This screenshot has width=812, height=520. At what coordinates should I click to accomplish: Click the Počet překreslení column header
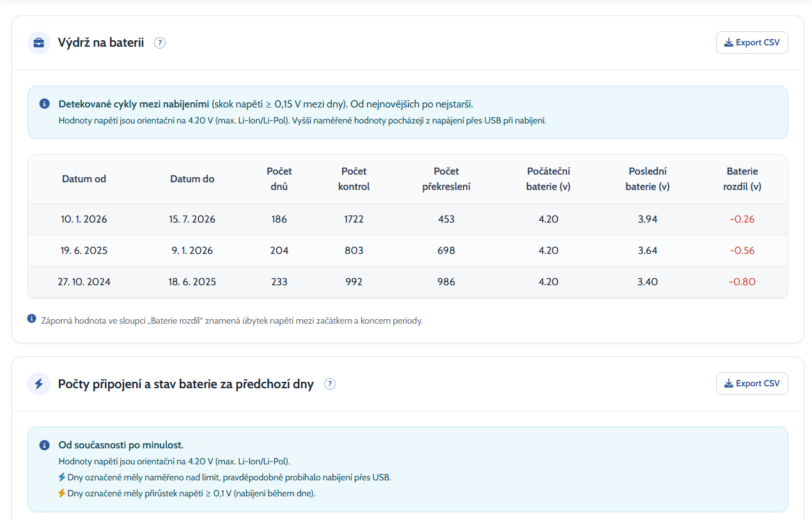click(446, 179)
